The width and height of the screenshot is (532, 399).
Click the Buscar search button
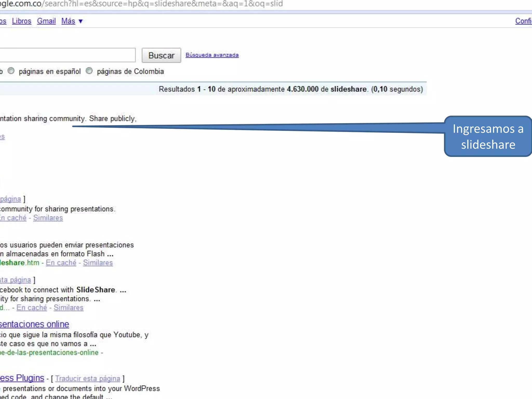161,55
